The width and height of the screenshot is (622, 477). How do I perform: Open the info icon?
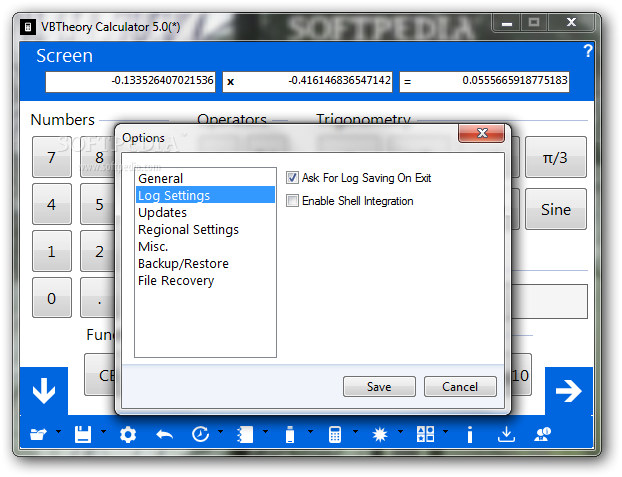[x=470, y=435]
